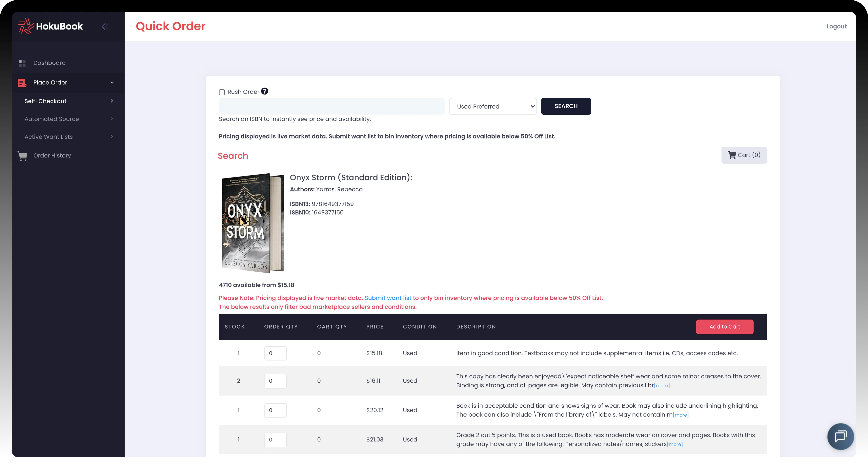Viewport: 868px width, 469px height.
Task: Click order quantity field for $15.18 row
Action: click(x=275, y=353)
